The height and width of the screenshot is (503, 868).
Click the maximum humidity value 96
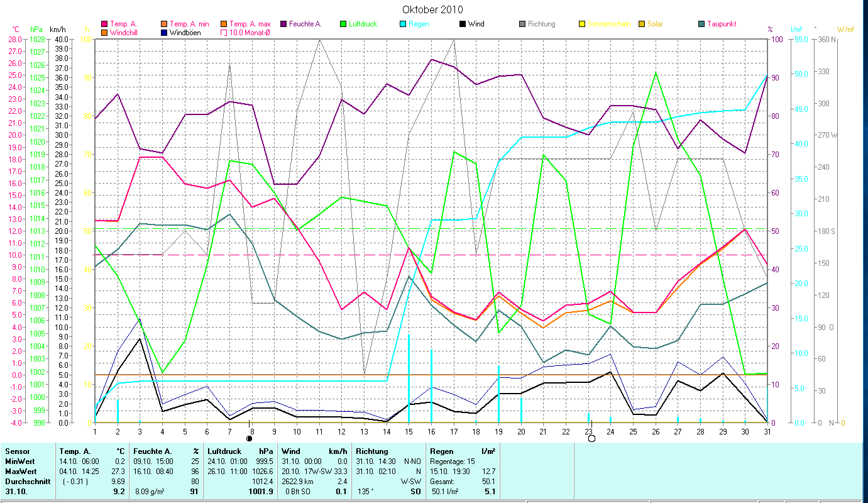[194, 472]
